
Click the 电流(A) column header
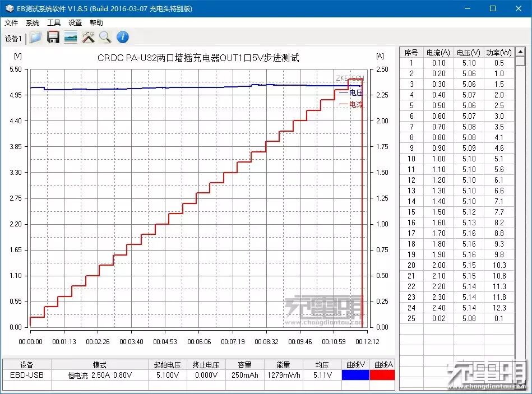[x=438, y=53]
